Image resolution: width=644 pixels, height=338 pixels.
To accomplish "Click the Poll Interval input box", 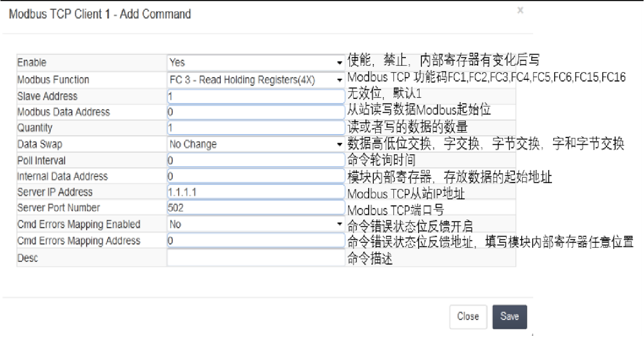I will (256, 160).
